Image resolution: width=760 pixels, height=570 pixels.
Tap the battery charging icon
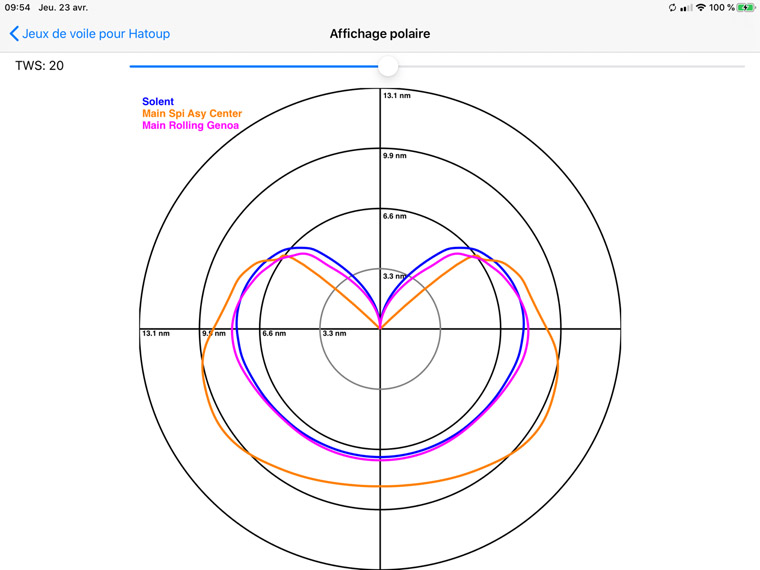click(746, 7)
